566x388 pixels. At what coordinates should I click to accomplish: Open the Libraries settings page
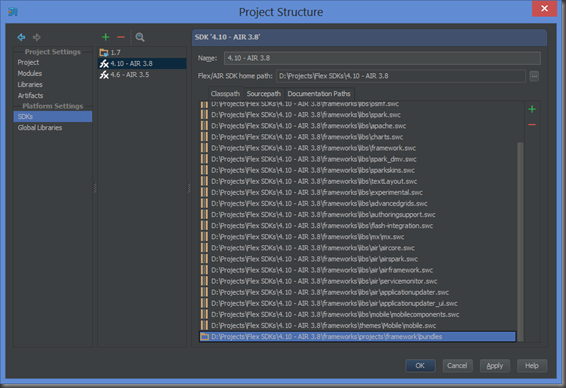tap(53, 84)
